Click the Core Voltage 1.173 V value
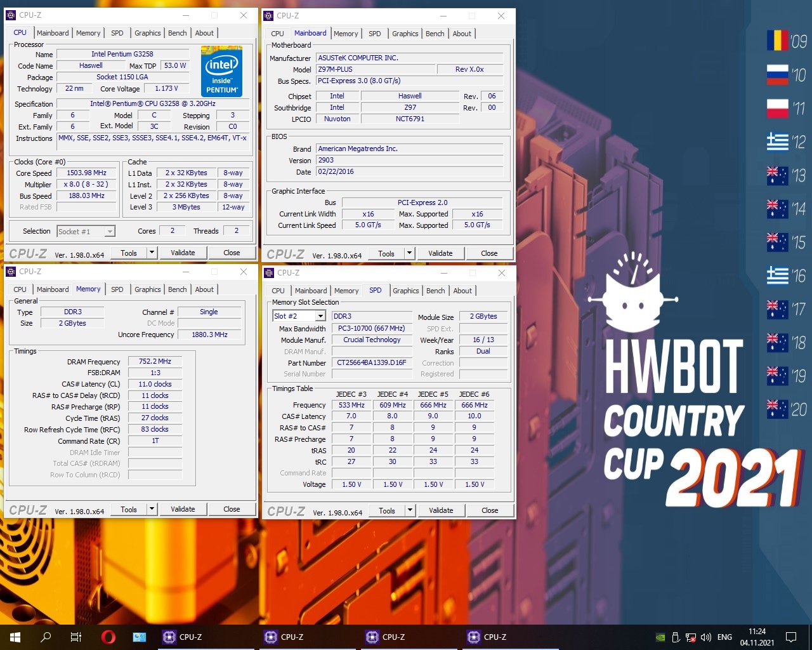The image size is (812, 650). (167, 88)
